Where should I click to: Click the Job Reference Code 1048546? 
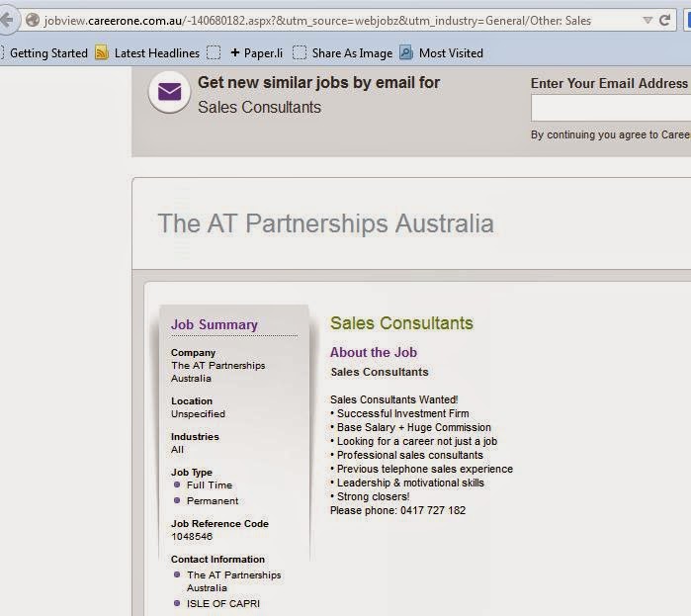click(192, 536)
